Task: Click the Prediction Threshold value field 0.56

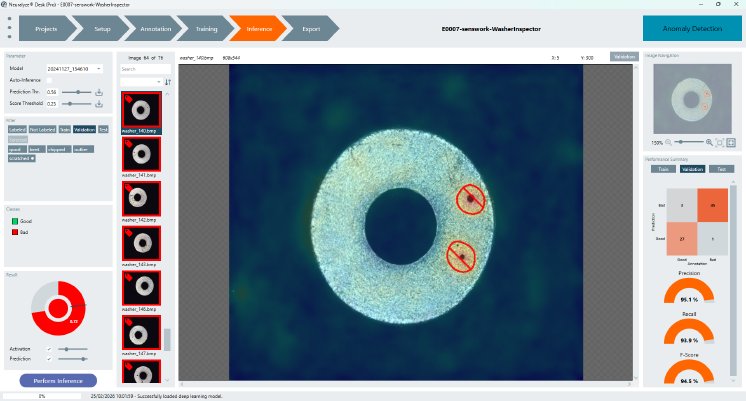Action: (52, 92)
